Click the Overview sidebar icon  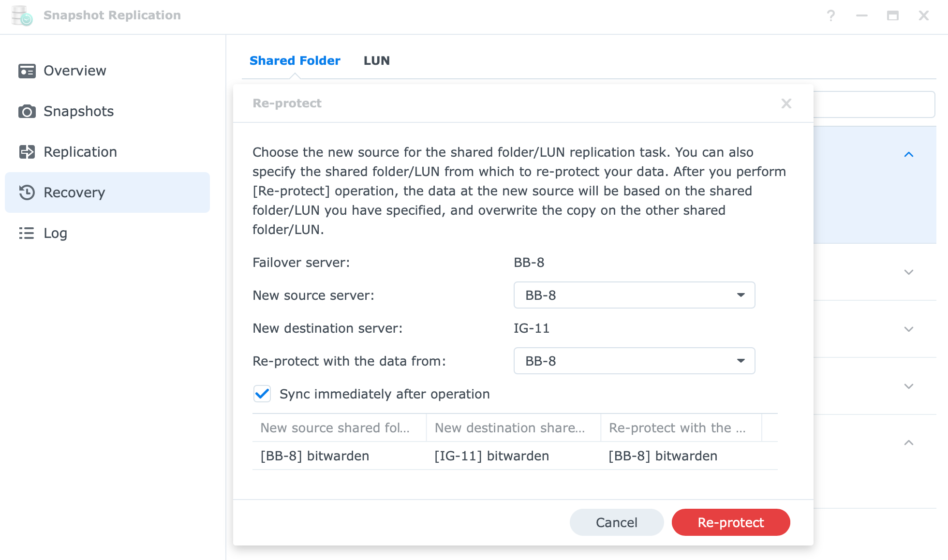(27, 71)
